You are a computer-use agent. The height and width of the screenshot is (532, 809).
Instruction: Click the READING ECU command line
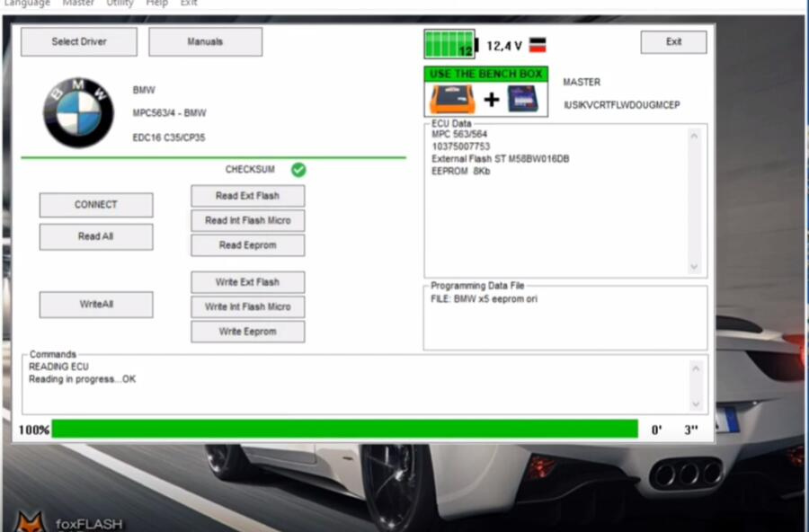coord(58,367)
